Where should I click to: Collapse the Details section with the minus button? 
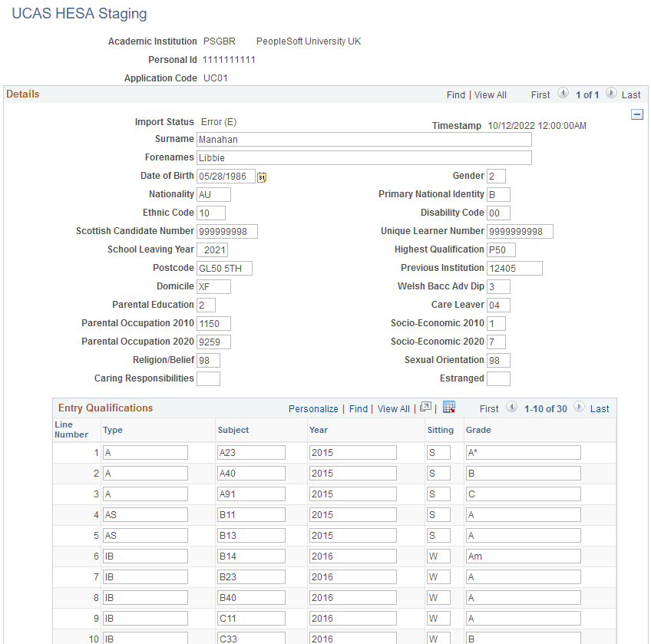(636, 114)
